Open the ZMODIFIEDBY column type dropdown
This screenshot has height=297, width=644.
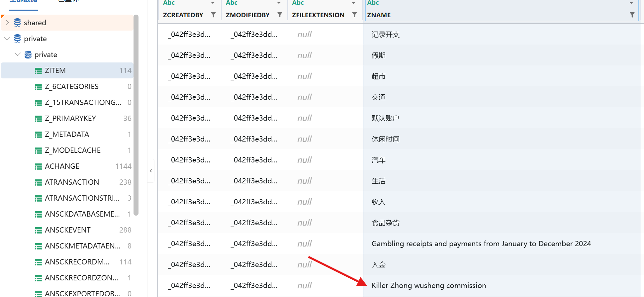pyautogui.click(x=279, y=3)
